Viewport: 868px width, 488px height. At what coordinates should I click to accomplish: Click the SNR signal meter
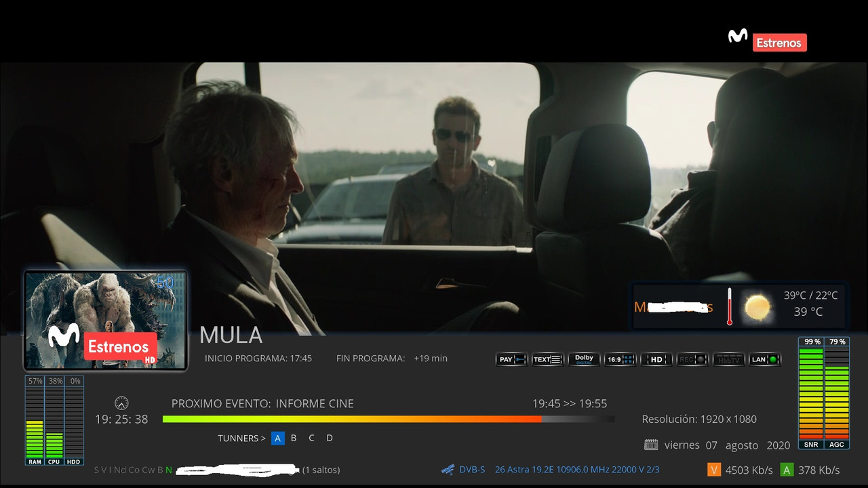811,393
